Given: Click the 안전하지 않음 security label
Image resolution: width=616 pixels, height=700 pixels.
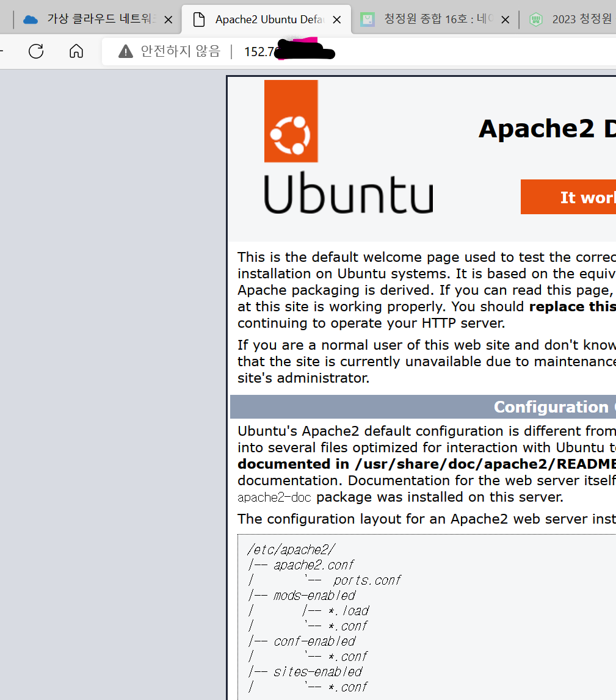Looking at the screenshot, I should (x=181, y=51).
